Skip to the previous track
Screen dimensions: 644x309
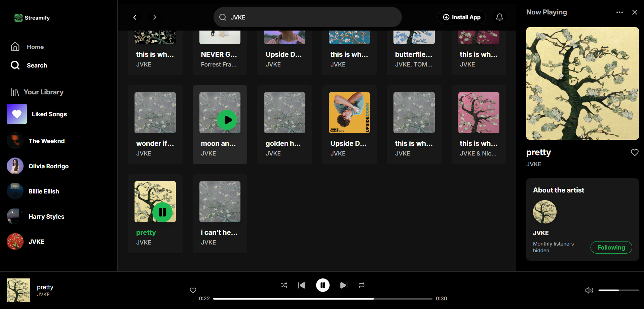tap(302, 285)
